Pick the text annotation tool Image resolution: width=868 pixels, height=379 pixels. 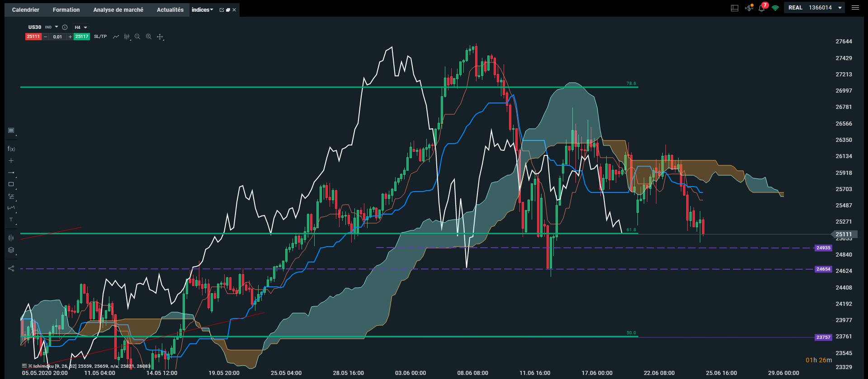click(11, 220)
